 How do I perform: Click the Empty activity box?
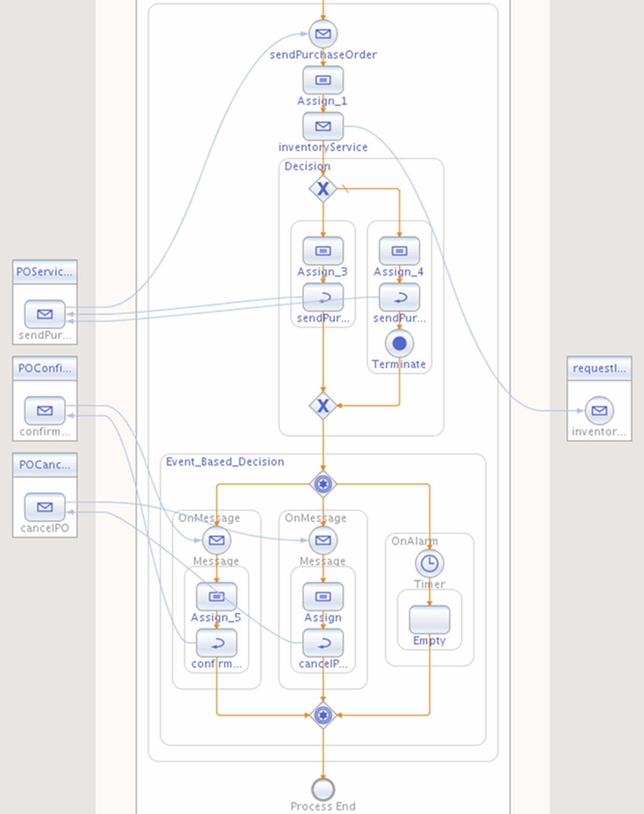click(430, 620)
